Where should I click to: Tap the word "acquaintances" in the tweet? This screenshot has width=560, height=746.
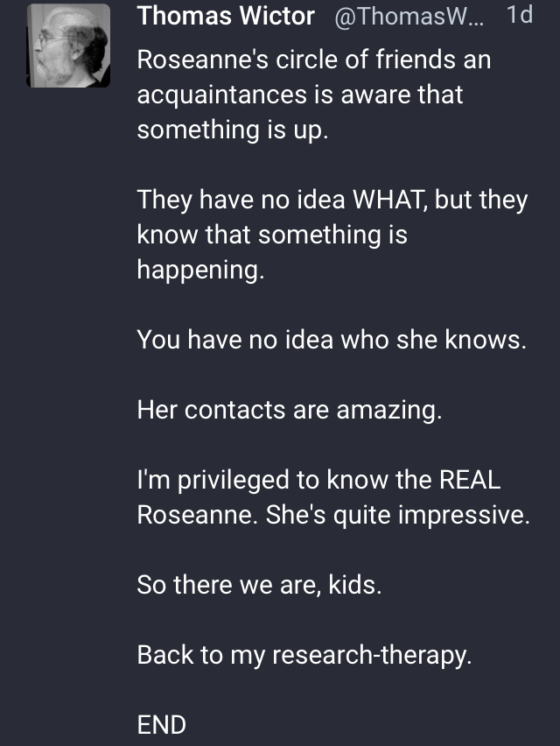point(221,95)
